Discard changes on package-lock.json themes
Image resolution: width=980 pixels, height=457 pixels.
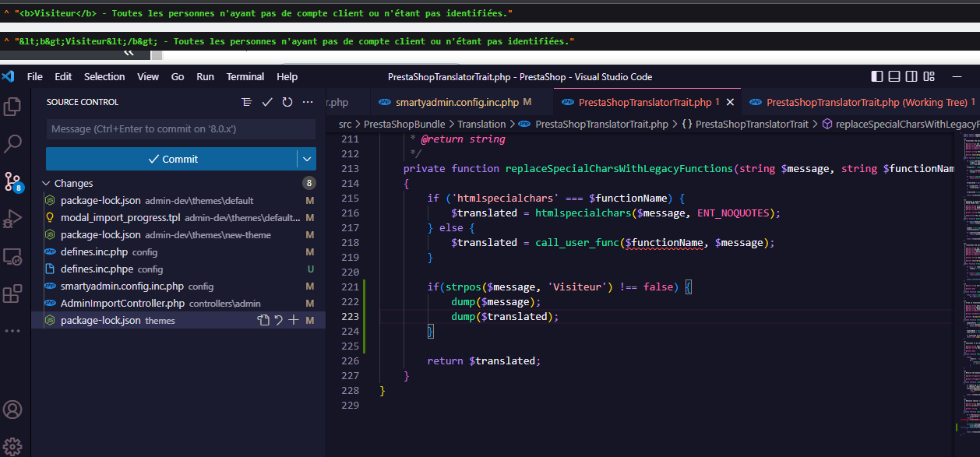[x=279, y=320]
